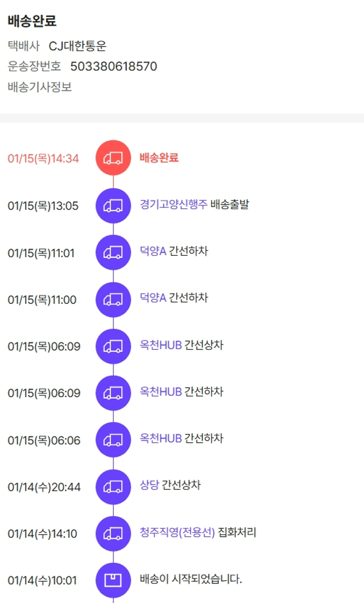Click the truck icon for 덕양A at 11:00
The width and height of the screenshot is (364, 603).
(113, 300)
